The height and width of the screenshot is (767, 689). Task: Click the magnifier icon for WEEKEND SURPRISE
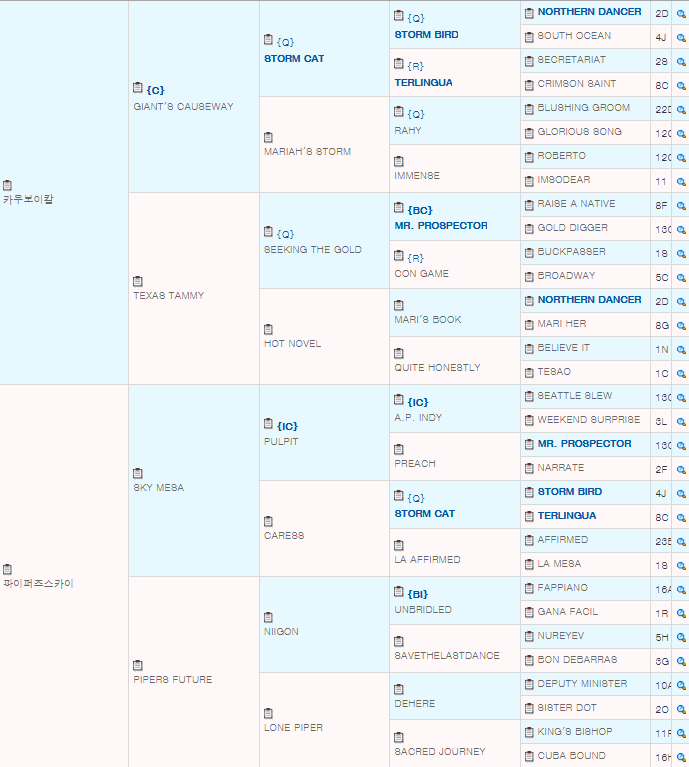coord(681,421)
